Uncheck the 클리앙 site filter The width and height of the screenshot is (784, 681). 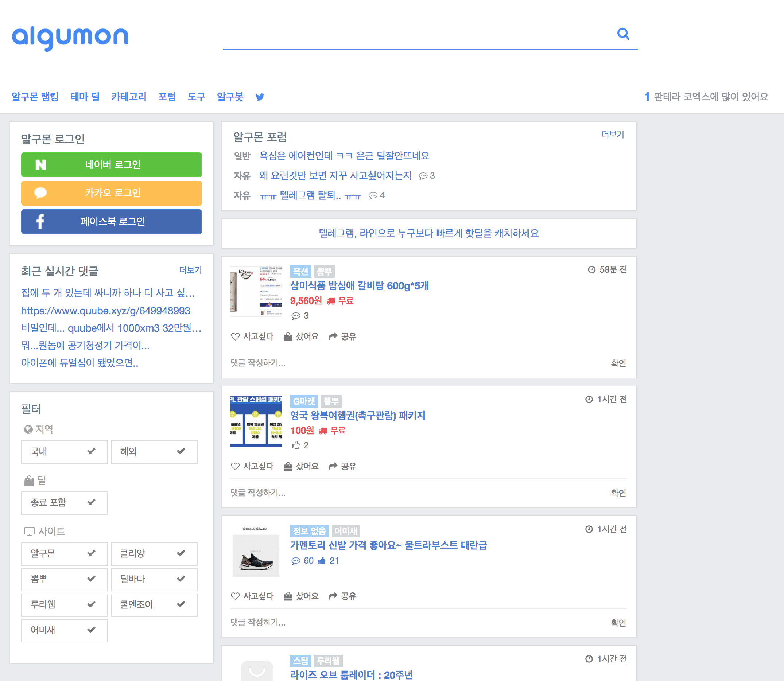pos(154,553)
